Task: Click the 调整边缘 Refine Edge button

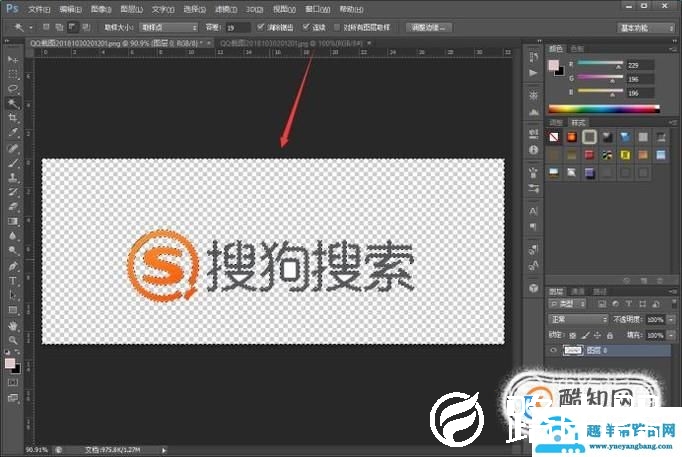Action: point(429,27)
